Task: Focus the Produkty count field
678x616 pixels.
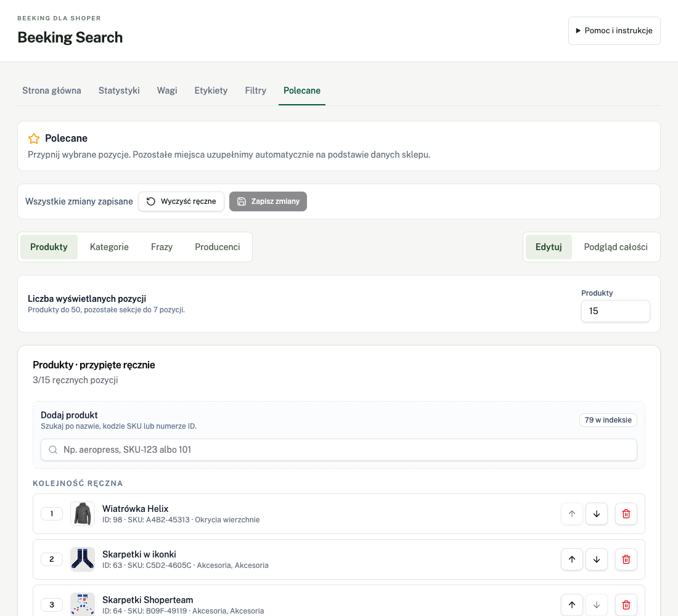Action: point(615,311)
